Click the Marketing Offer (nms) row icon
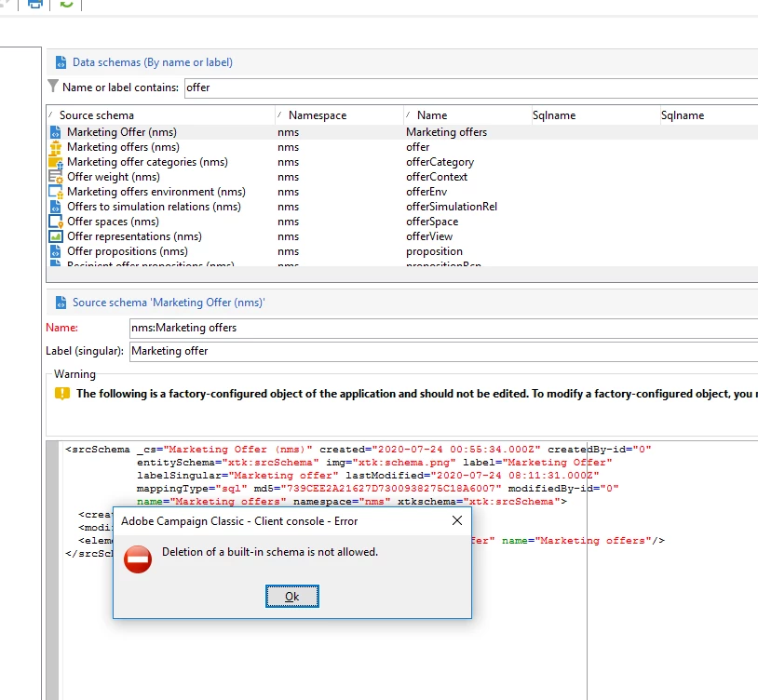 [x=56, y=132]
